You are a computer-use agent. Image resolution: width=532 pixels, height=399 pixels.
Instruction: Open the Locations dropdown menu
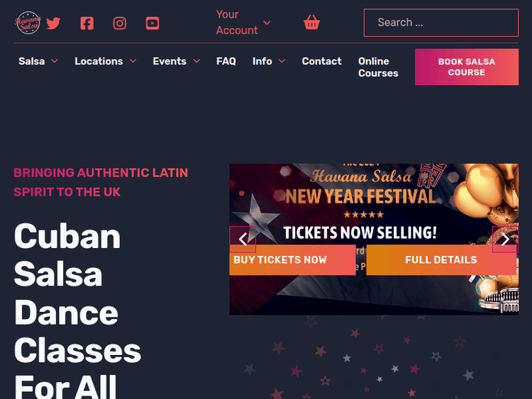click(x=106, y=62)
